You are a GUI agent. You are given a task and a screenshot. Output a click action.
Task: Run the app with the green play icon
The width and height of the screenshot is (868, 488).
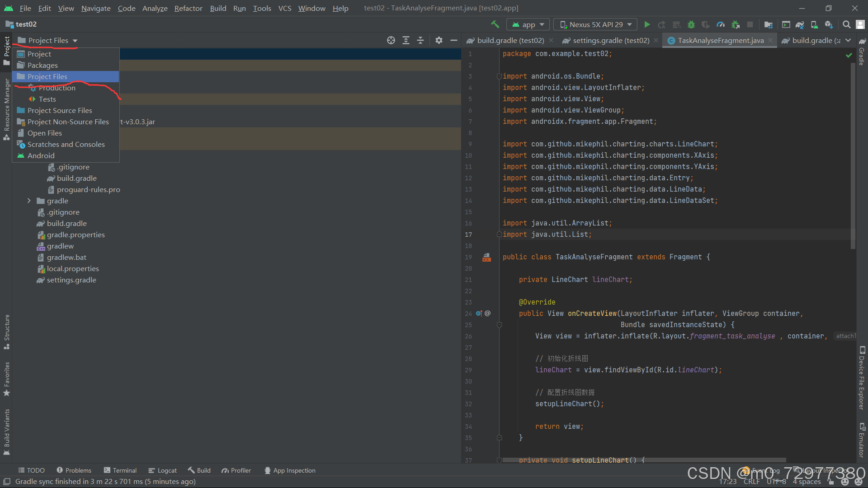coord(647,24)
